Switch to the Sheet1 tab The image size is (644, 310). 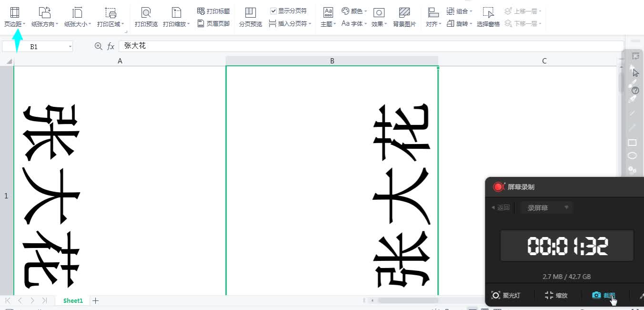click(x=73, y=300)
